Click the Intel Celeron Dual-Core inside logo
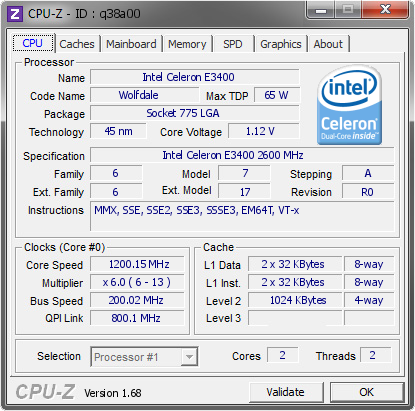415x411 pixels. tap(349, 105)
